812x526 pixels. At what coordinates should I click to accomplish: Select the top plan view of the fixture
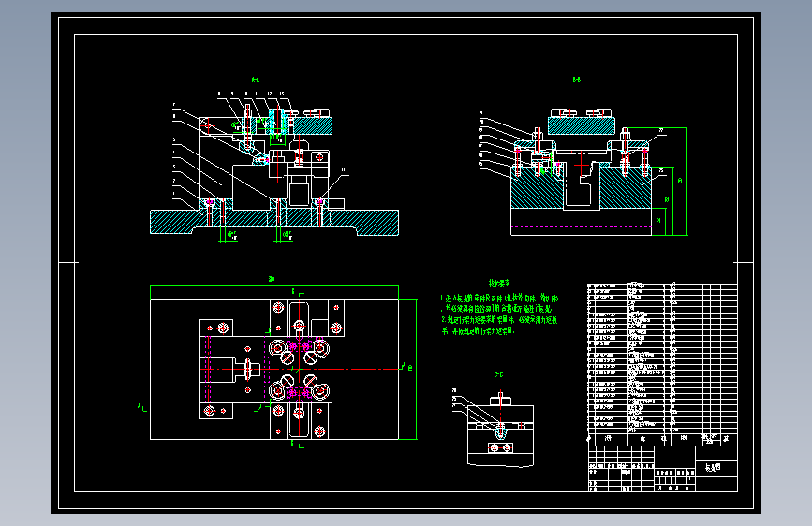tap(274, 369)
